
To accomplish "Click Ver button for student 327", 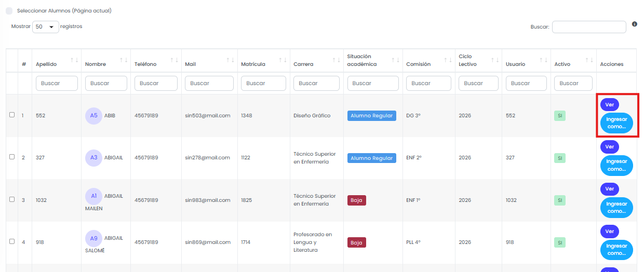I will 610,147.
